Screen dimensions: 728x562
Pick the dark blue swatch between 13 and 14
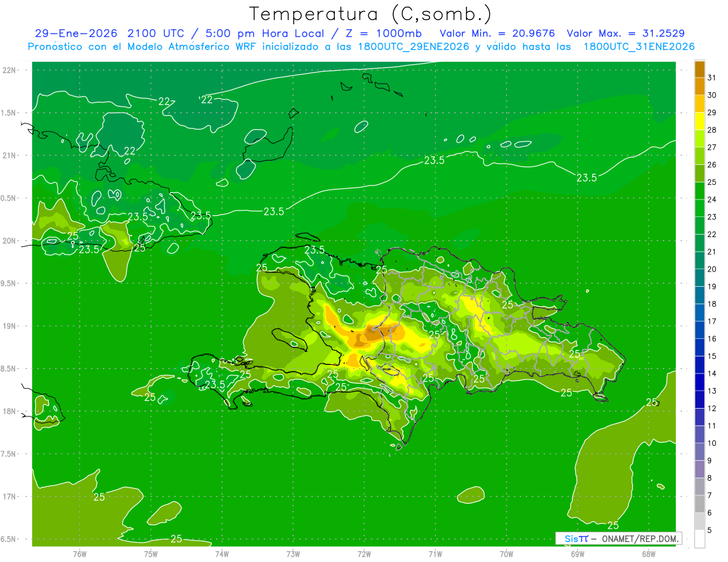(x=699, y=382)
